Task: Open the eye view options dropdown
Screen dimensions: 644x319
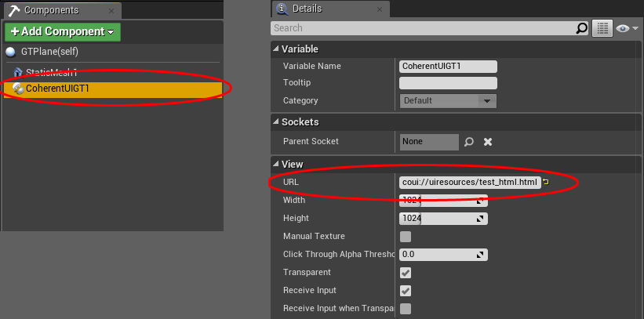Action: pyautogui.click(x=626, y=28)
